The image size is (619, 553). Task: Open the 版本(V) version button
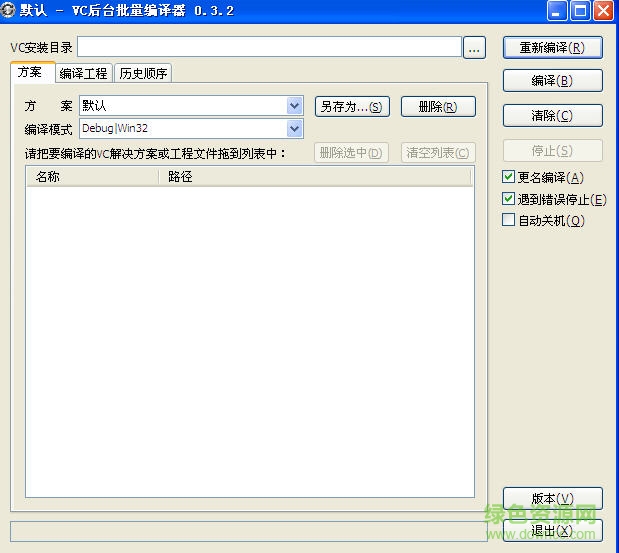point(553,499)
